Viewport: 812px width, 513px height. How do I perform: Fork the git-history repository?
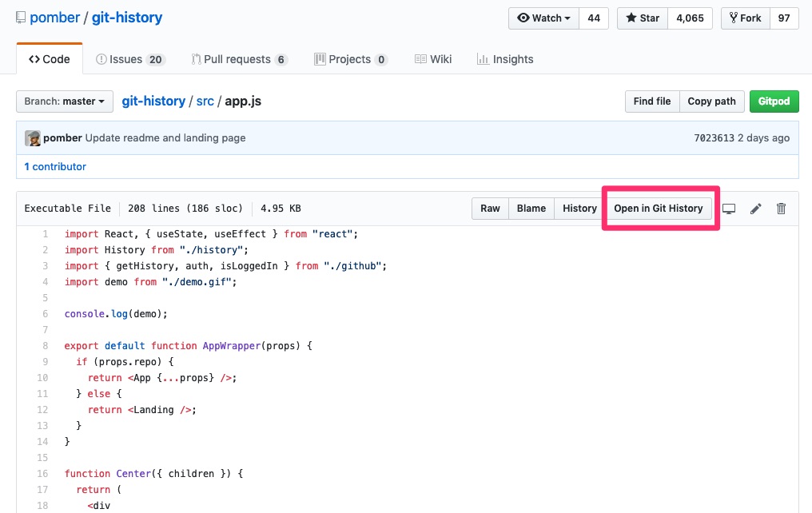[x=745, y=18]
